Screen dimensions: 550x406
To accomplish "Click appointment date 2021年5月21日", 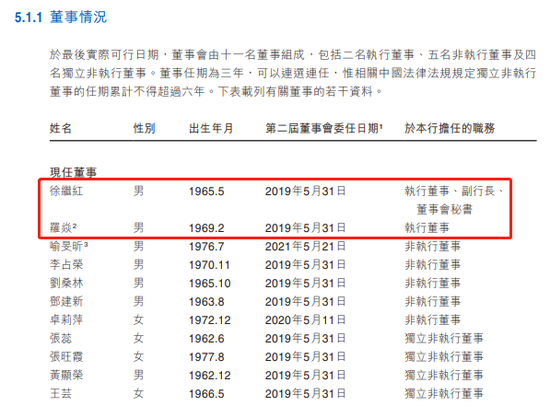I will pyautogui.click(x=306, y=246).
